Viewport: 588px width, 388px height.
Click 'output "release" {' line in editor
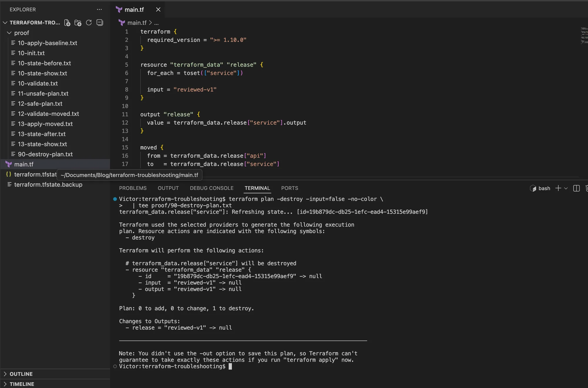170,115
